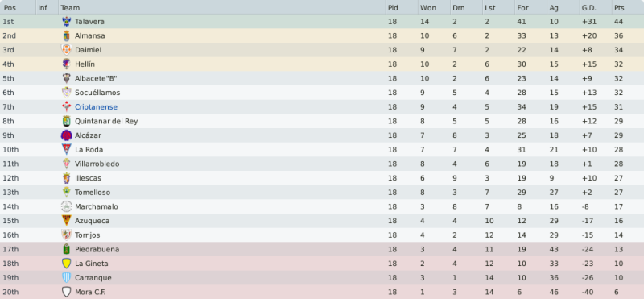Click the La Gineta yellow shield badge

[x=66, y=264]
